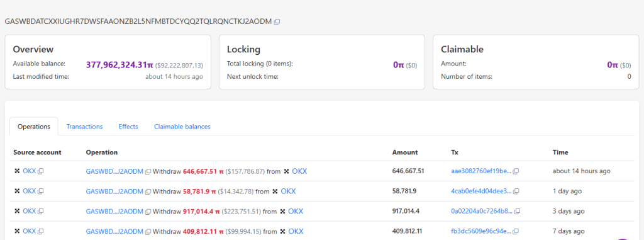Copy transaction hash aae3082760ef19be
The height and width of the screenshot is (240, 644).
pyautogui.click(x=516, y=171)
